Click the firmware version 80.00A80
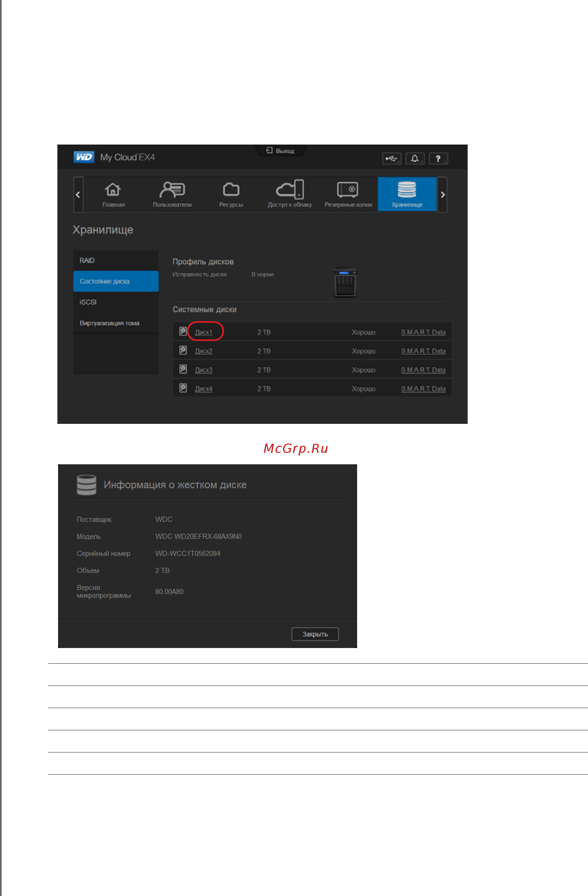This screenshot has width=588, height=896. (169, 592)
